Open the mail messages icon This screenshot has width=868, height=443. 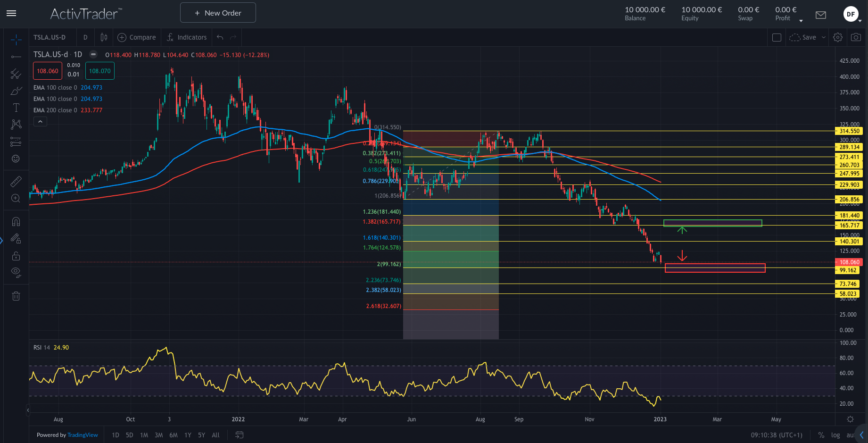(821, 15)
